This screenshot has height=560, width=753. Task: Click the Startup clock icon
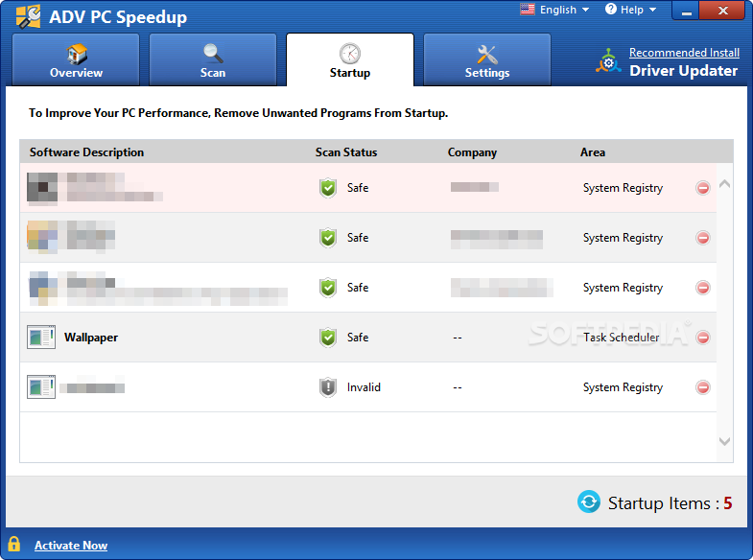point(349,54)
